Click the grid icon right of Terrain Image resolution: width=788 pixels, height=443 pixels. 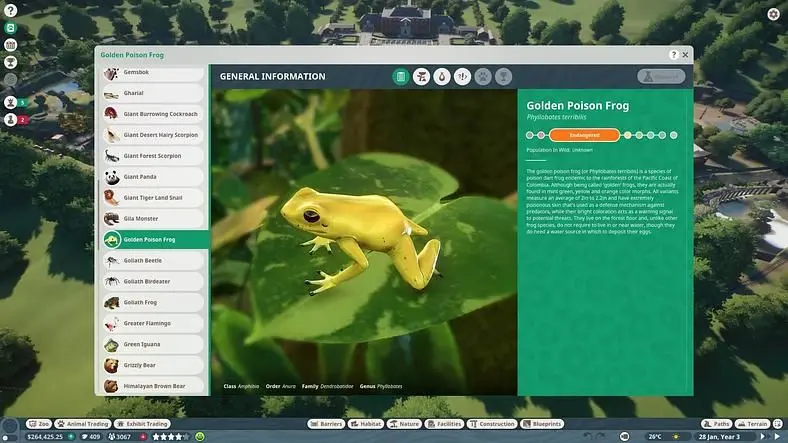click(x=777, y=424)
